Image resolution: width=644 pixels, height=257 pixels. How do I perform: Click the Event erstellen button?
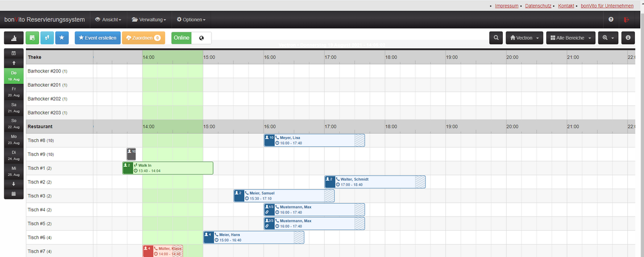[98, 38]
